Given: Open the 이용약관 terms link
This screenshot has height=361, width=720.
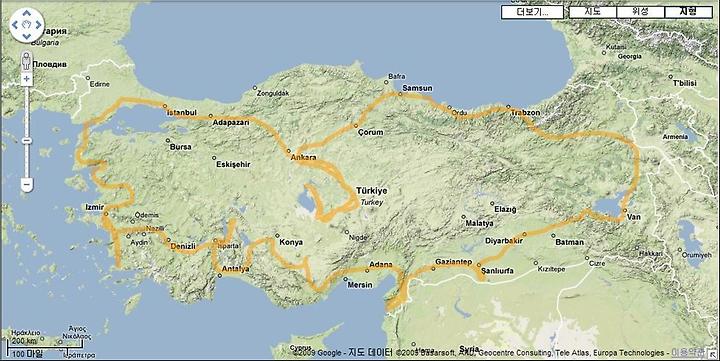Looking at the screenshot, I should [687, 352].
